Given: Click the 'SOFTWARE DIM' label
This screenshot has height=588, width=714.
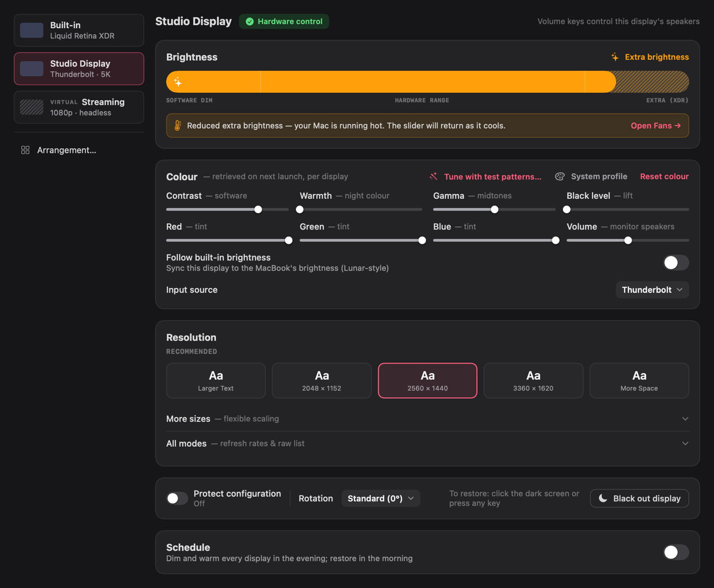Looking at the screenshot, I should [189, 100].
